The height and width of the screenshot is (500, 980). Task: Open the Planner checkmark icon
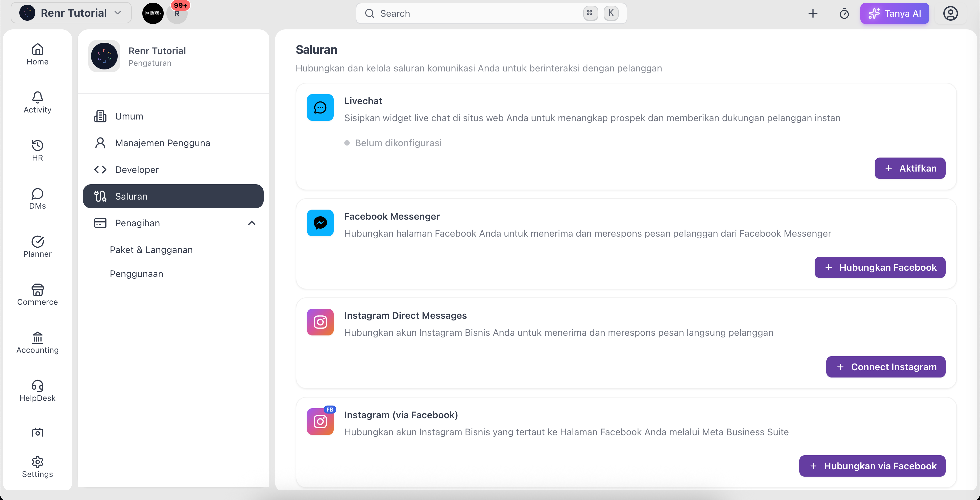tap(37, 241)
